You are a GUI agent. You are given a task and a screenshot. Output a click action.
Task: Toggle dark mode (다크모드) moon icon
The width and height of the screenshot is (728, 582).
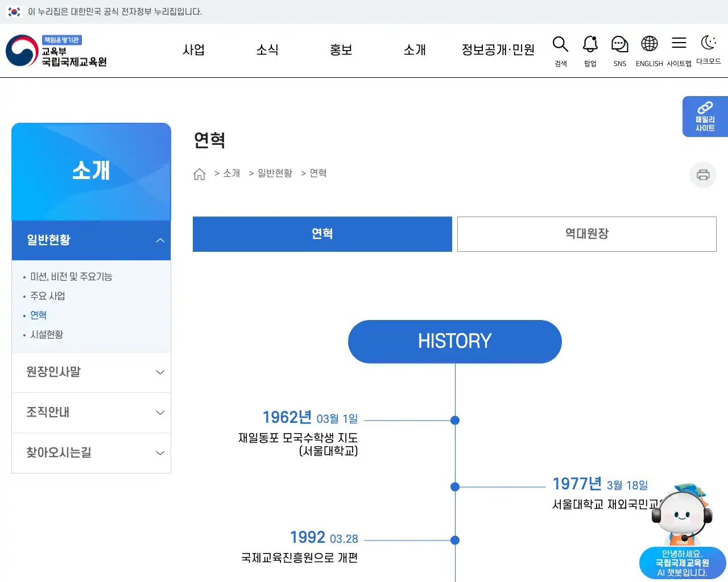point(709,43)
